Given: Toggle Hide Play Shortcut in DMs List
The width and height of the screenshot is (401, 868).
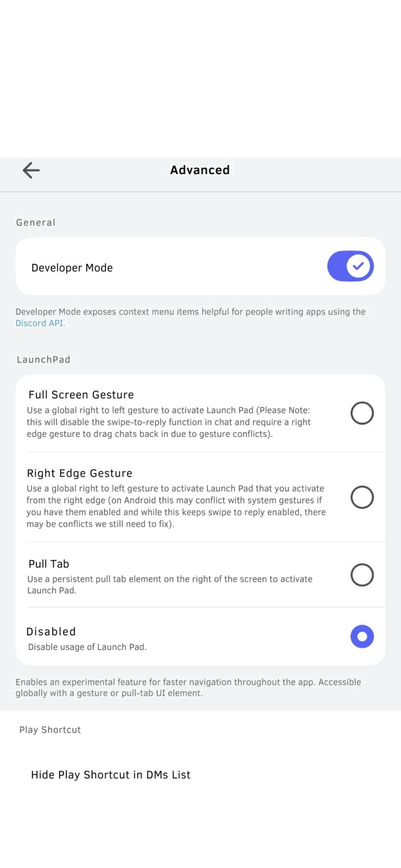Looking at the screenshot, I should (110, 775).
